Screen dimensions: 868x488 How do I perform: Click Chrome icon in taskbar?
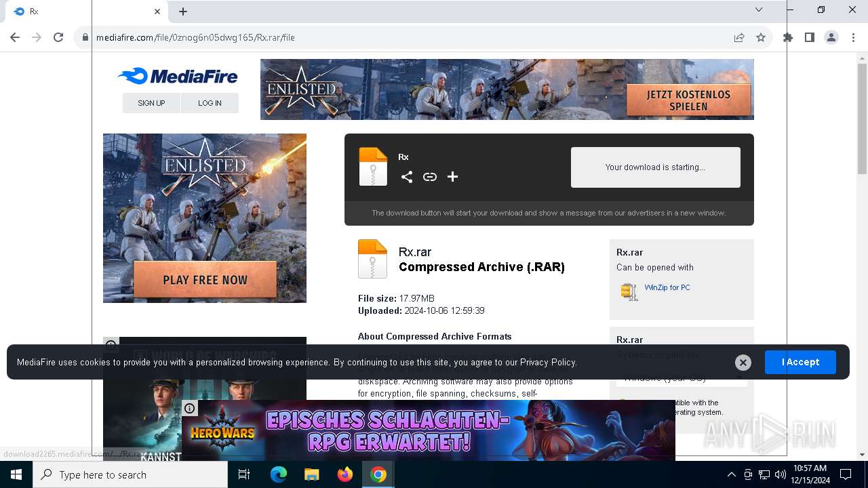click(378, 474)
